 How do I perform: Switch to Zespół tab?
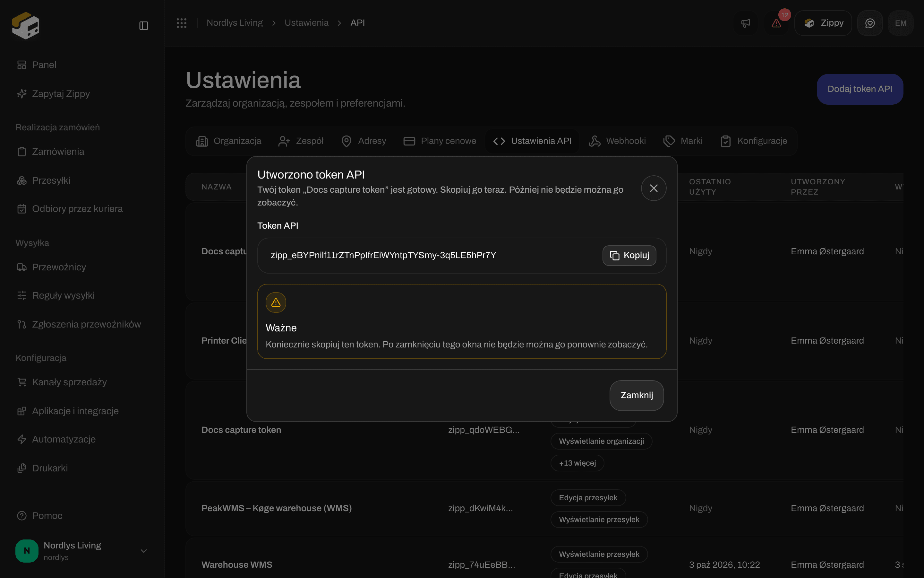pyautogui.click(x=301, y=141)
